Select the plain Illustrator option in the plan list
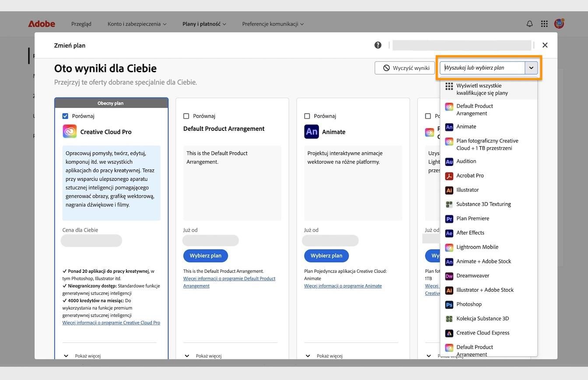The width and height of the screenshot is (588, 380). (489, 190)
